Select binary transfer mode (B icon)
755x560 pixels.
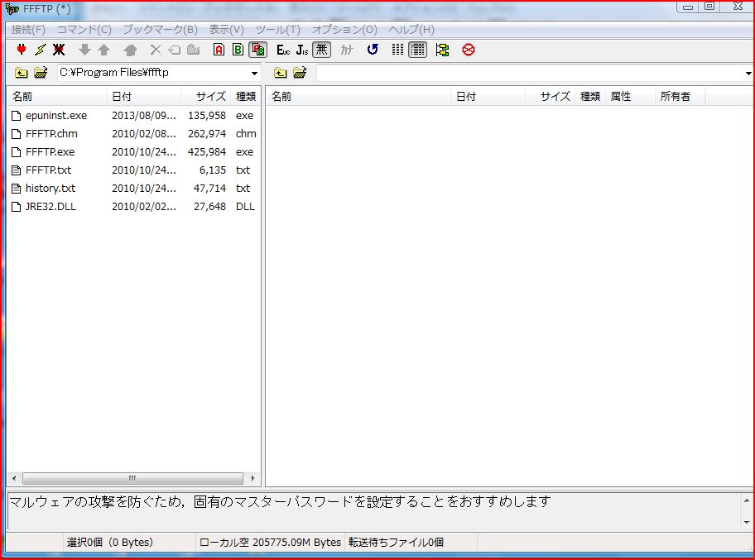(238, 50)
